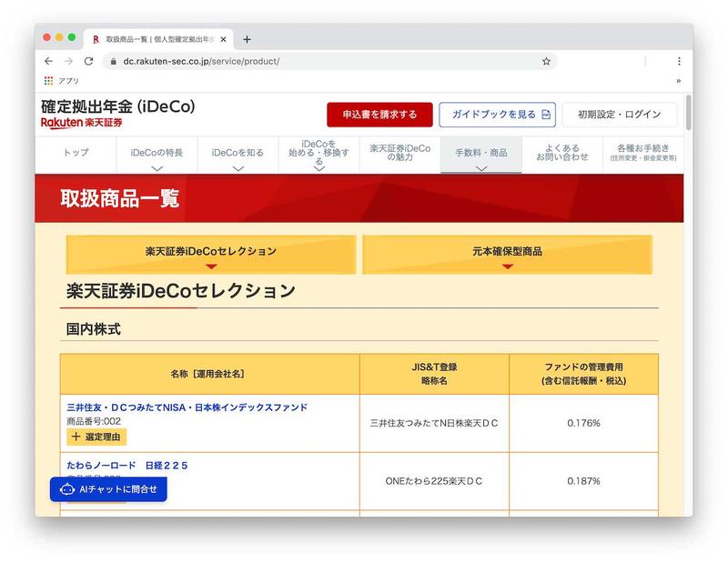The width and height of the screenshot is (728, 563).
Task: Open the アプリ apps grid shortcut
Action: pos(61,81)
